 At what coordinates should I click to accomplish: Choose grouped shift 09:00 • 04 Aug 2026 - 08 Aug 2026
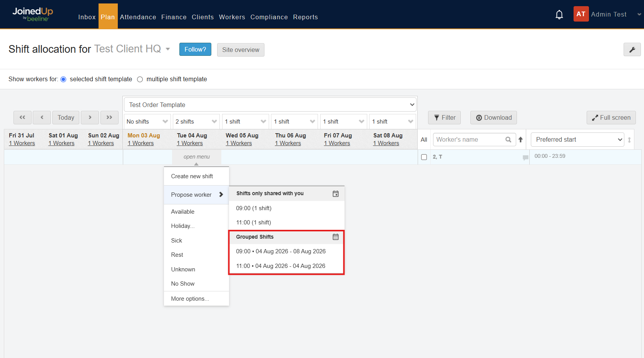point(287,251)
